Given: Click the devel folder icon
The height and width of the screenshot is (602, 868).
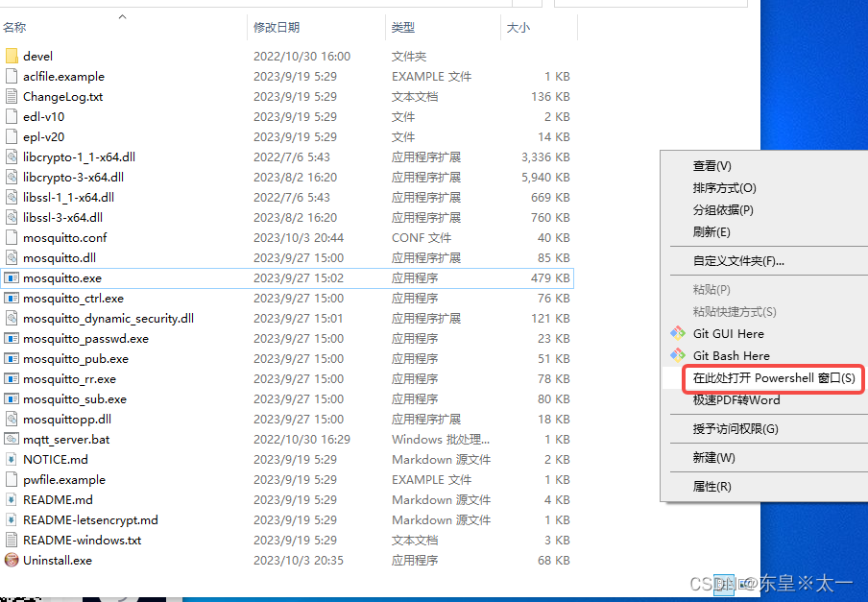Looking at the screenshot, I should [x=12, y=56].
